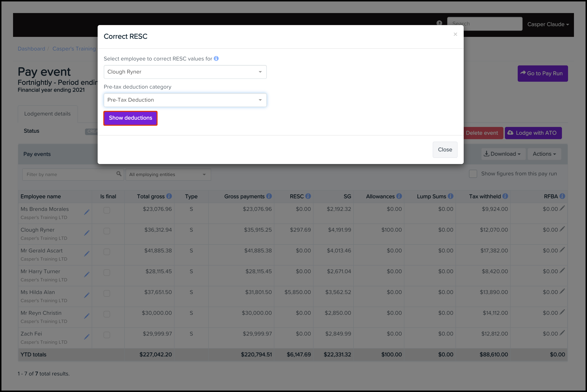Tick Is final for Ms Hilda Alan
Viewport: 587px width, 392px height.
pyautogui.click(x=107, y=293)
